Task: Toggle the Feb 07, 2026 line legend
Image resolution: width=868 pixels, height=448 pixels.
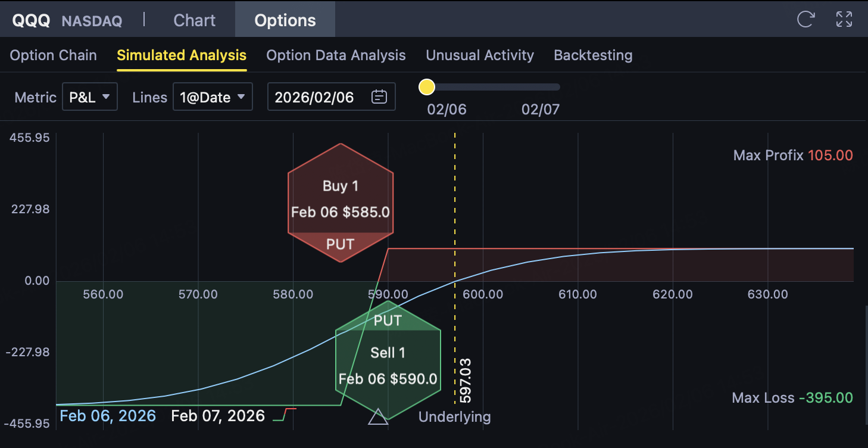Action: coord(218,415)
